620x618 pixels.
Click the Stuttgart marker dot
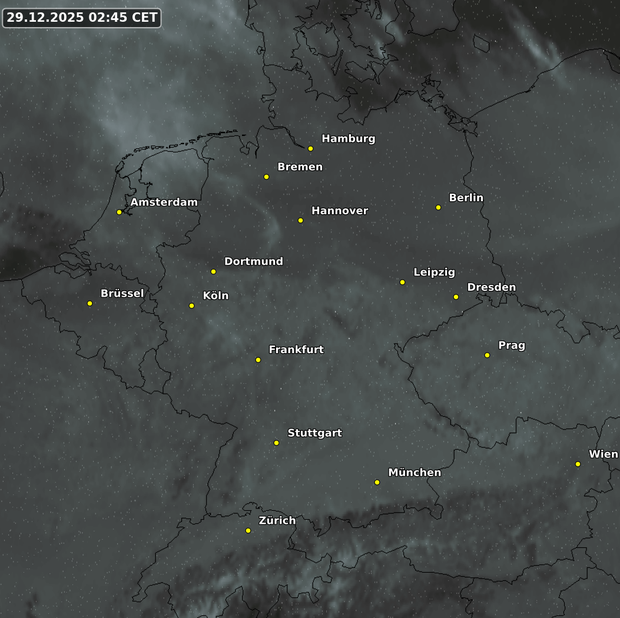pyautogui.click(x=277, y=443)
